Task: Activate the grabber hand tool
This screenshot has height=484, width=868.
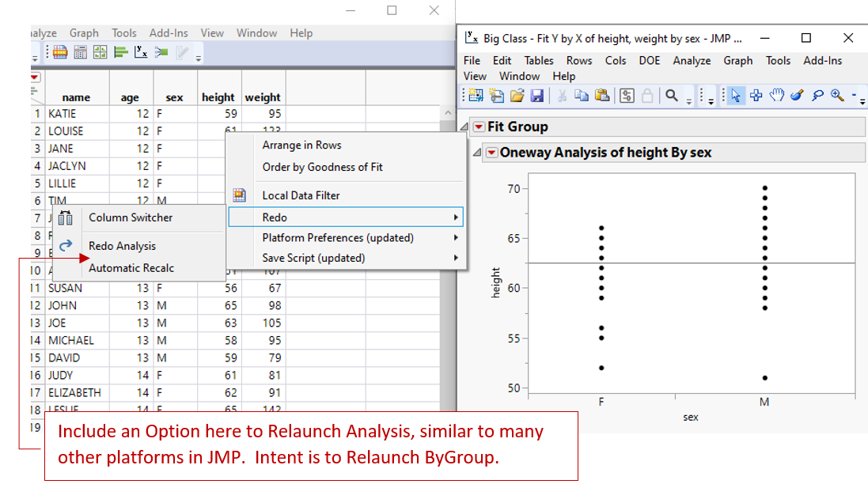Action: coord(775,95)
